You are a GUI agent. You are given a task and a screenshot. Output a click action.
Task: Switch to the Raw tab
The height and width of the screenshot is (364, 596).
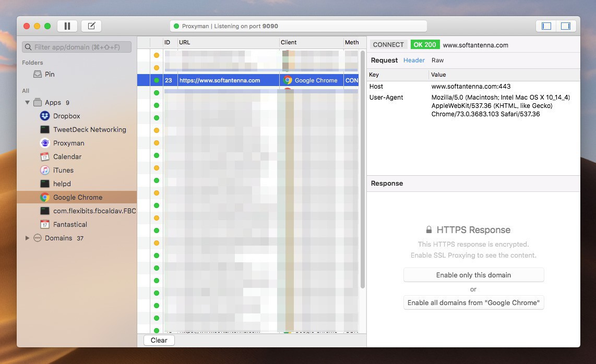(x=437, y=60)
